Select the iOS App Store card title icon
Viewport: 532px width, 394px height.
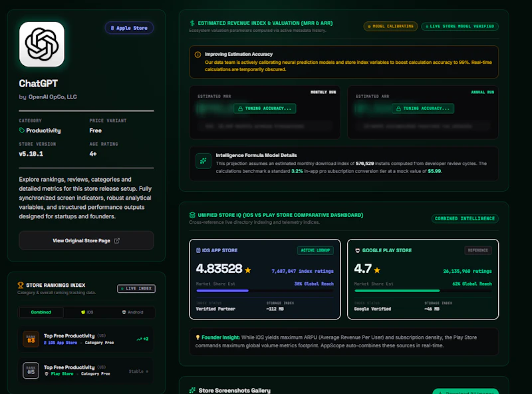click(198, 250)
